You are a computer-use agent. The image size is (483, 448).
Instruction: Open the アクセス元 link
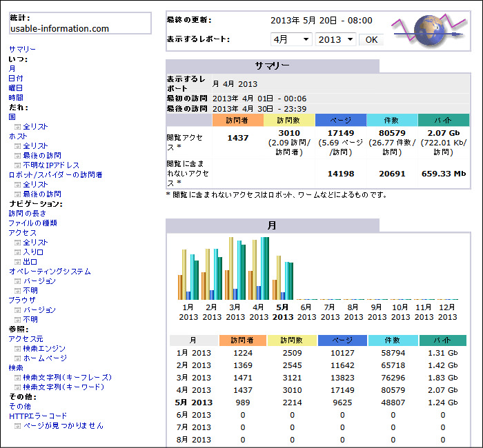26,339
